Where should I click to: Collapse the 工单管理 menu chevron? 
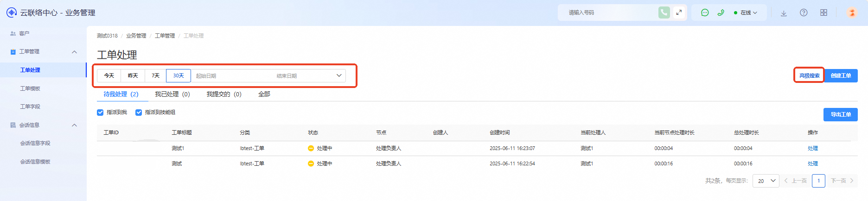point(74,52)
